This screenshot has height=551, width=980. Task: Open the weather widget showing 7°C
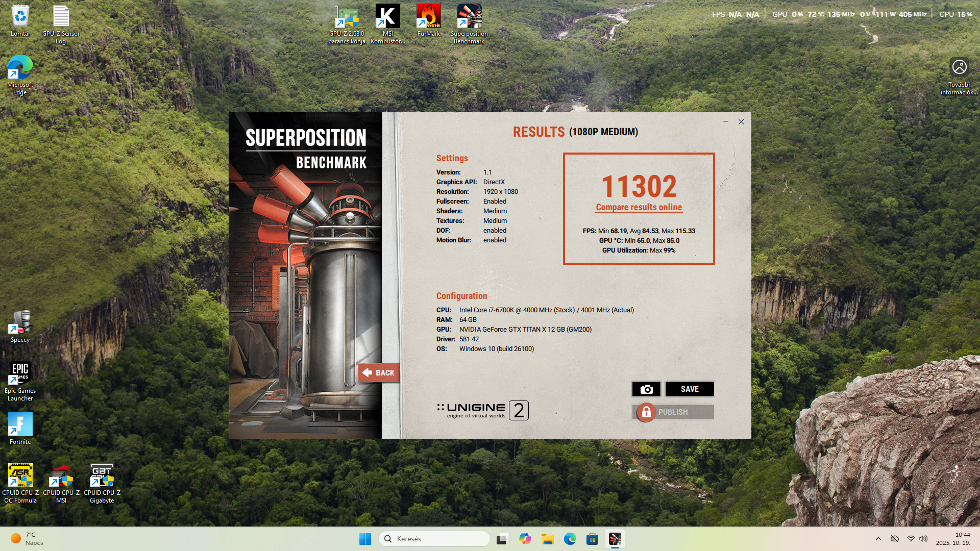tap(27, 539)
